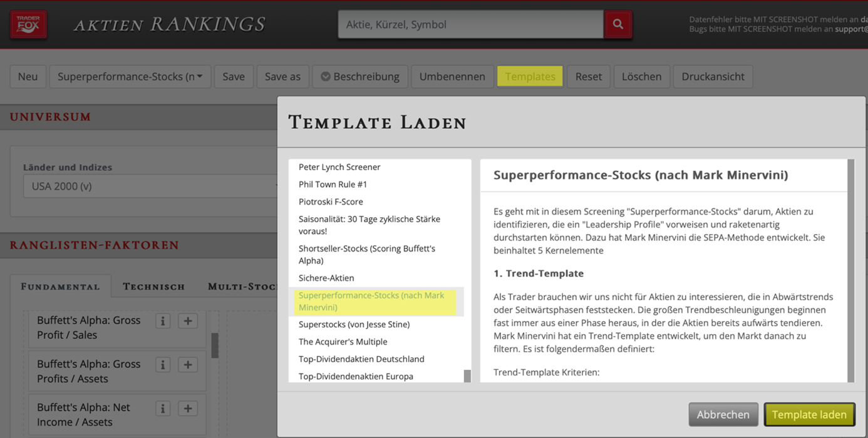Open the Länder und Indizes USA 2000 dropdown
This screenshot has width=868, height=438.
(x=150, y=186)
